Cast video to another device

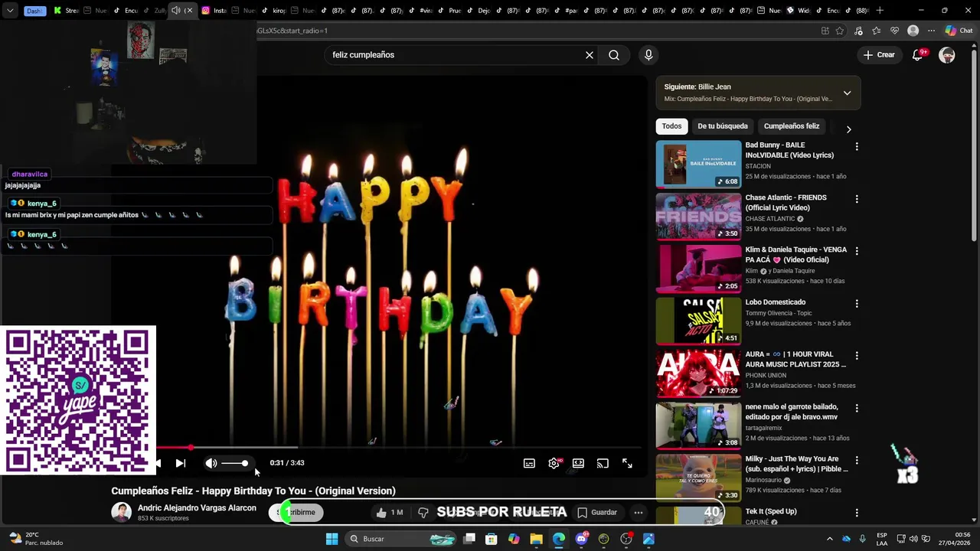coord(603,463)
